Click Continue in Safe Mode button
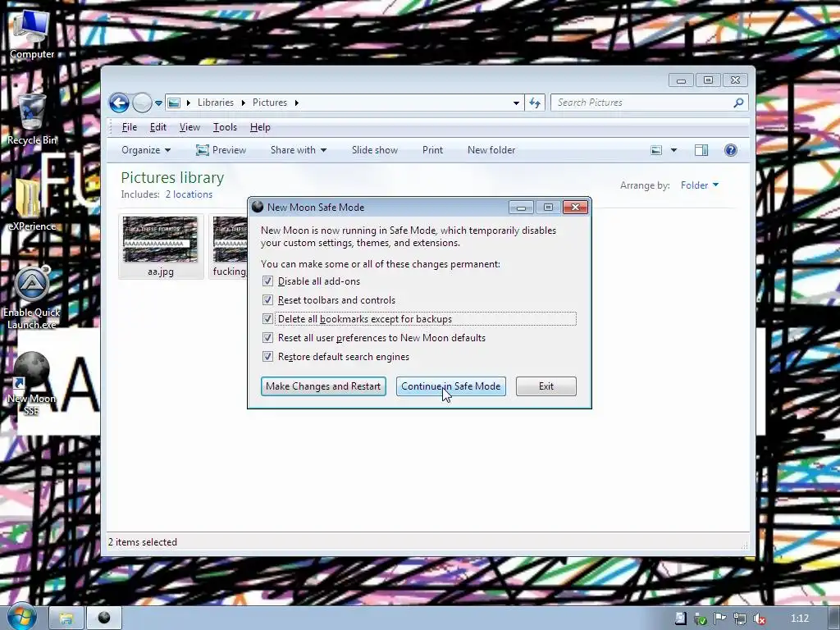This screenshot has height=630, width=840. coord(450,386)
